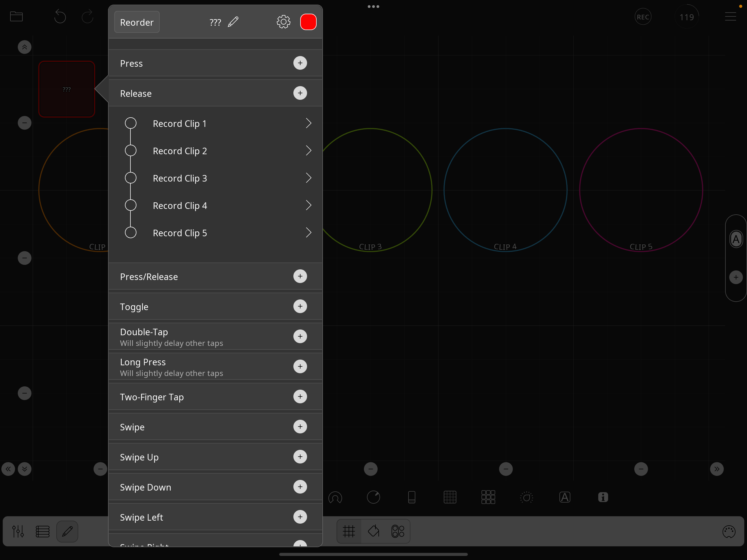Viewport: 747px width, 560px height.
Task: Open the list view icon
Action: pos(43,531)
